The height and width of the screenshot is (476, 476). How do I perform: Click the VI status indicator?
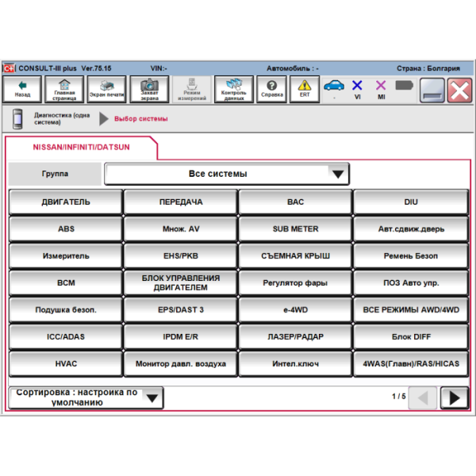tap(357, 87)
